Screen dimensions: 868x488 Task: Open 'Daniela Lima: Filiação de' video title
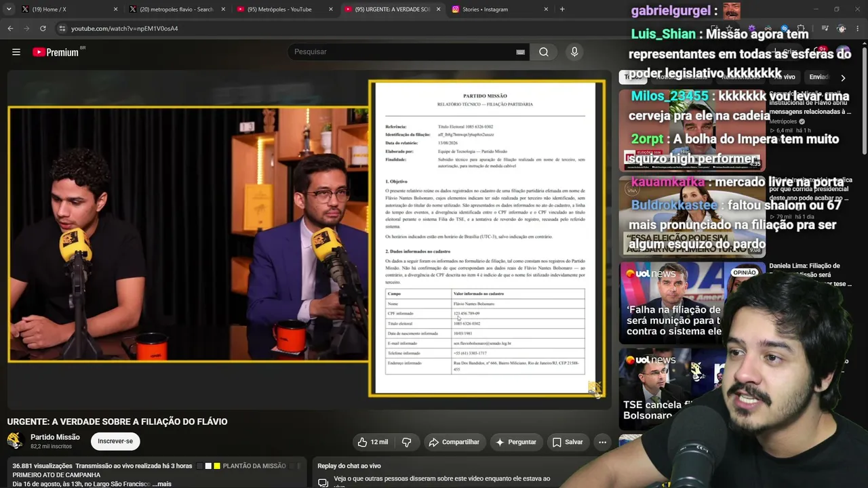810,274
